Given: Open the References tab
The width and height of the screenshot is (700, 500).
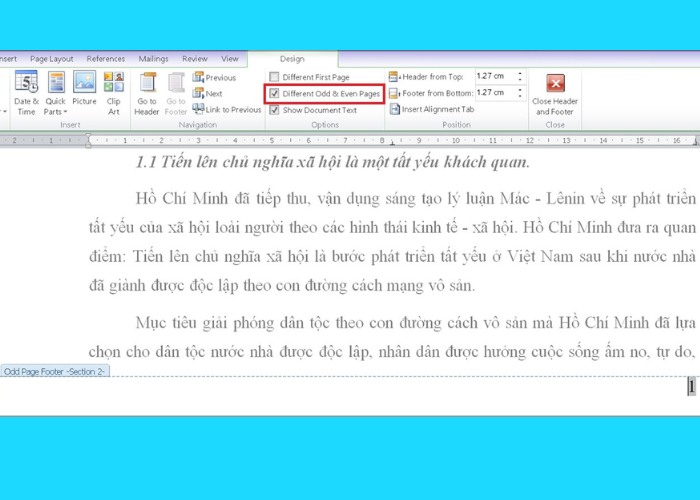Looking at the screenshot, I should (106, 58).
